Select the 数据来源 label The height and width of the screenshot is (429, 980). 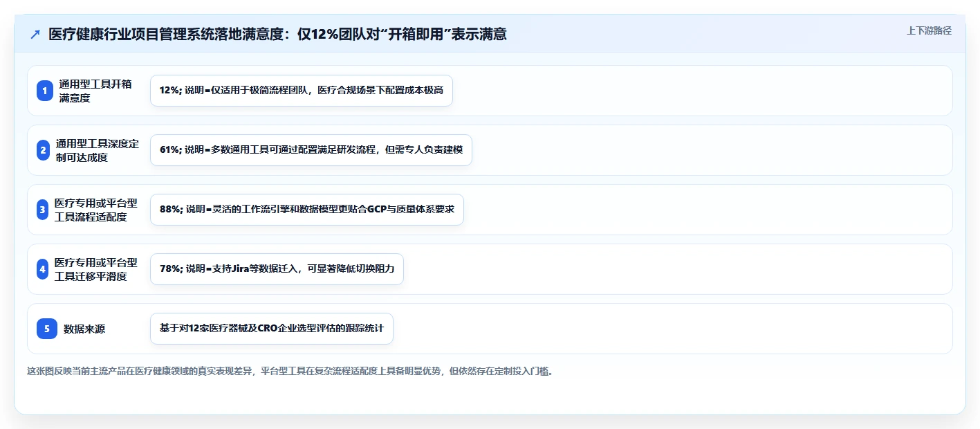[x=84, y=329]
